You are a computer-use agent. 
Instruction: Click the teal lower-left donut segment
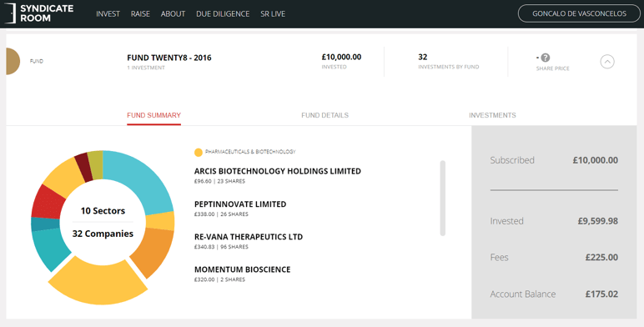click(x=49, y=249)
